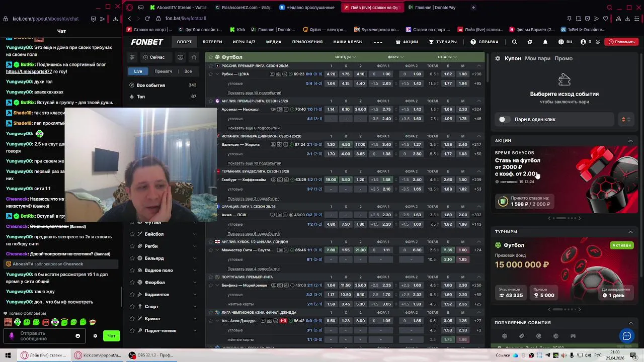Open the Время бонусов promo banner
The height and width of the screenshot is (362, 644).
pyautogui.click(x=565, y=178)
